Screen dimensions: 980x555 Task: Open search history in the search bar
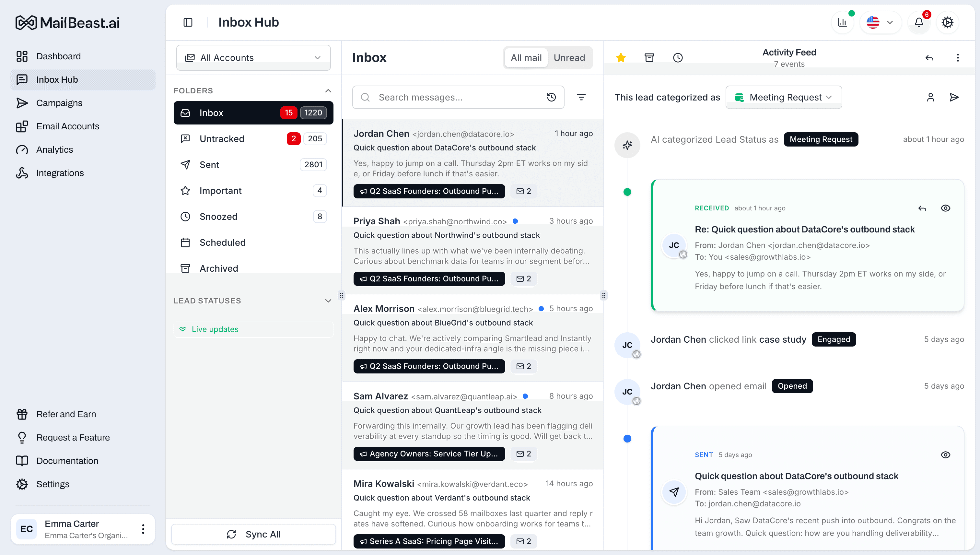(x=551, y=97)
